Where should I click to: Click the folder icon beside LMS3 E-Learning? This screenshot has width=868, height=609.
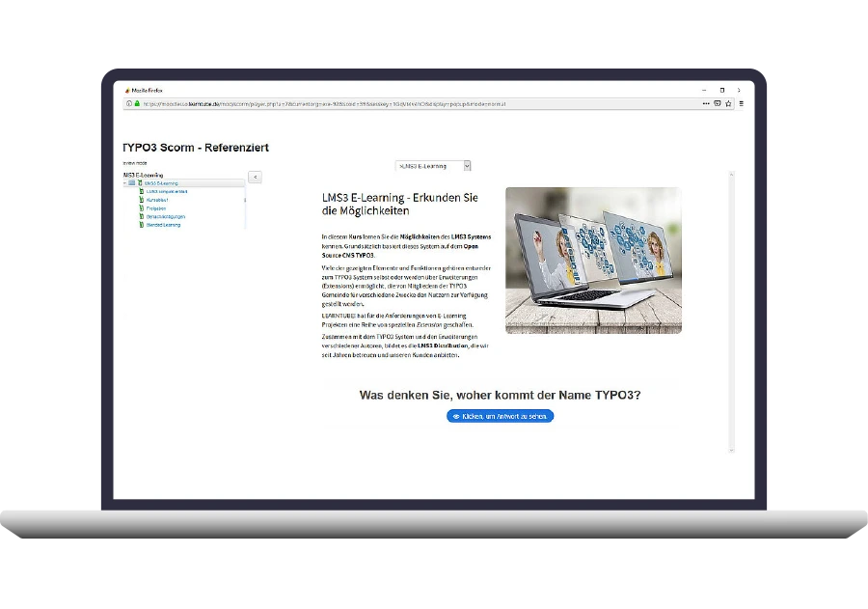pyautogui.click(x=132, y=182)
